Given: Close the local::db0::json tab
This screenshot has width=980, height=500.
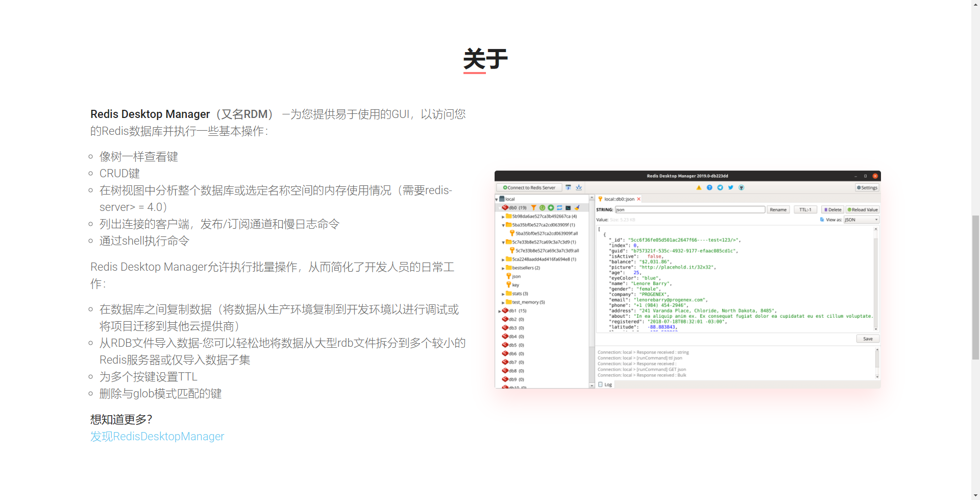Looking at the screenshot, I should [x=639, y=199].
